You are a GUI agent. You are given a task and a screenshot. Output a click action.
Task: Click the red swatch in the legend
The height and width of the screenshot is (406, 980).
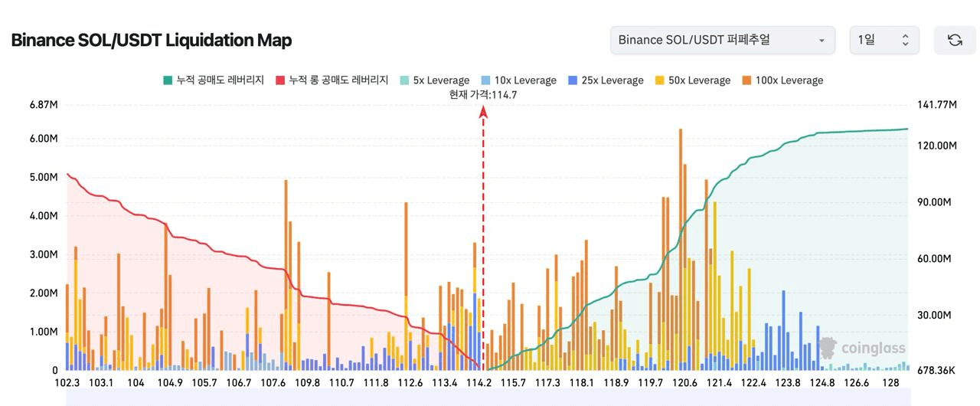(x=280, y=80)
